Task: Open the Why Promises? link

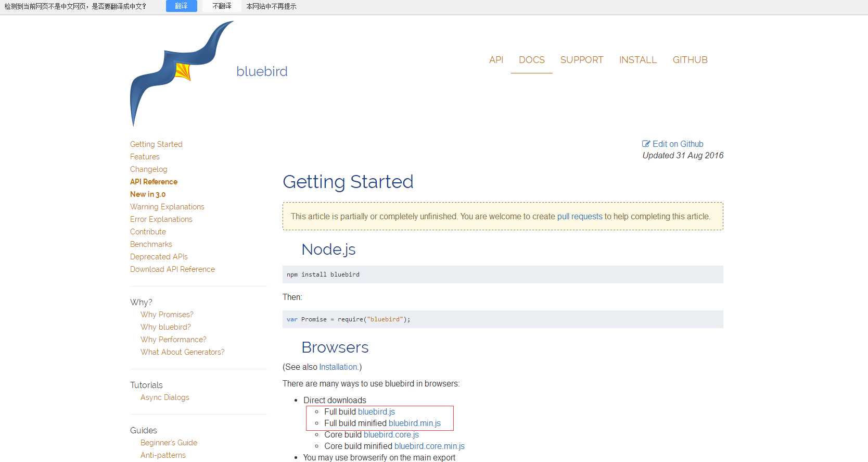Action: tap(167, 315)
